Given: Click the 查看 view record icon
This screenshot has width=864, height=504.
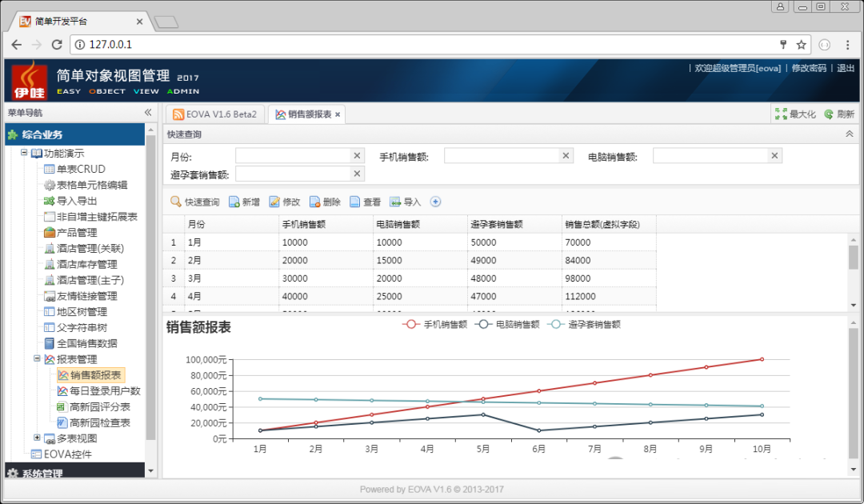Looking at the screenshot, I should click(x=355, y=202).
